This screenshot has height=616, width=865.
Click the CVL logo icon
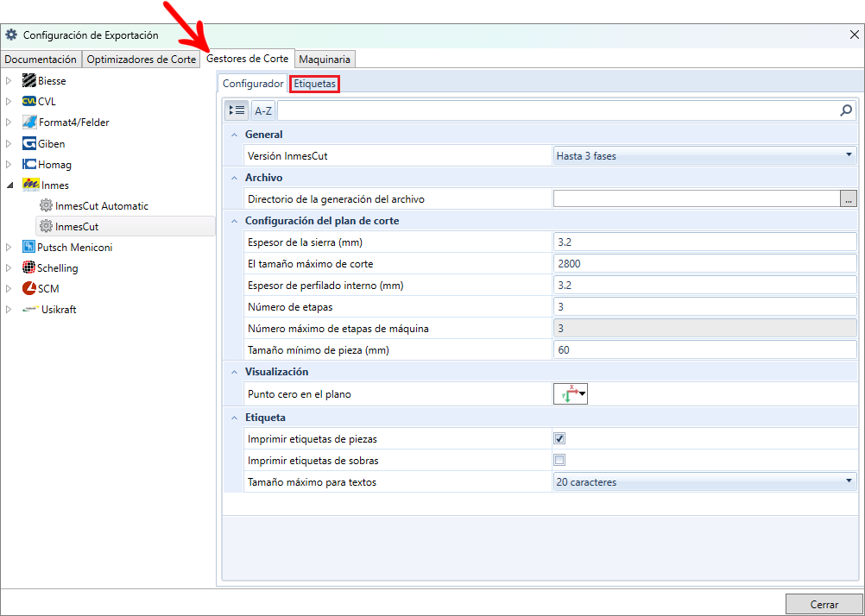[29, 102]
